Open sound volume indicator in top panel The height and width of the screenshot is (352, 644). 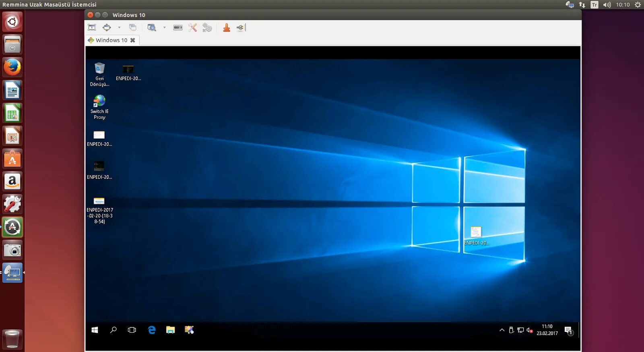tap(607, 5)
